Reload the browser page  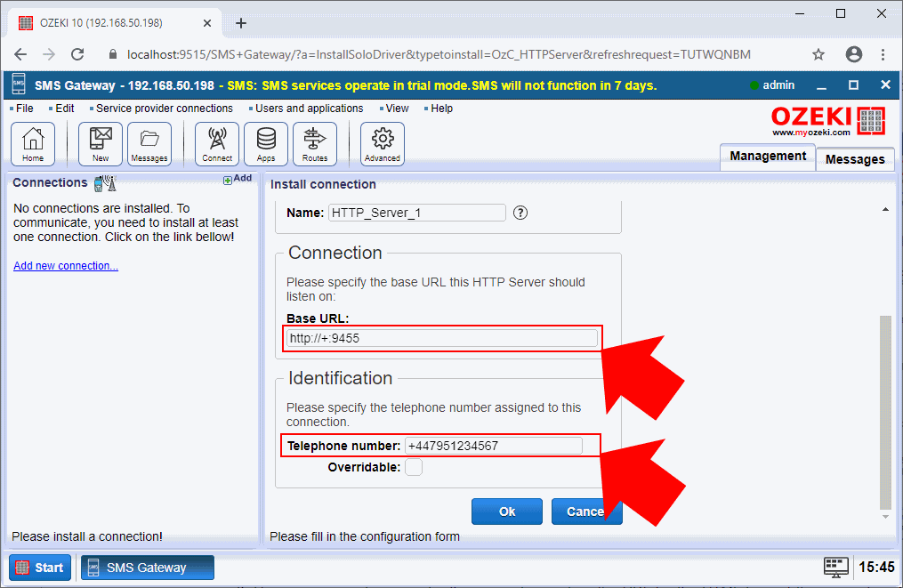77,54
